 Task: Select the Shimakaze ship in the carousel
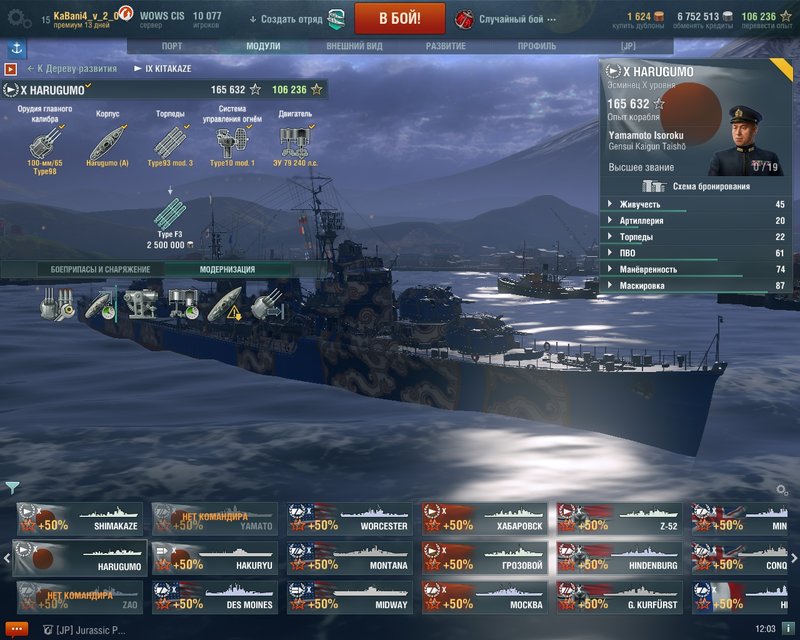tap(80, 519)
